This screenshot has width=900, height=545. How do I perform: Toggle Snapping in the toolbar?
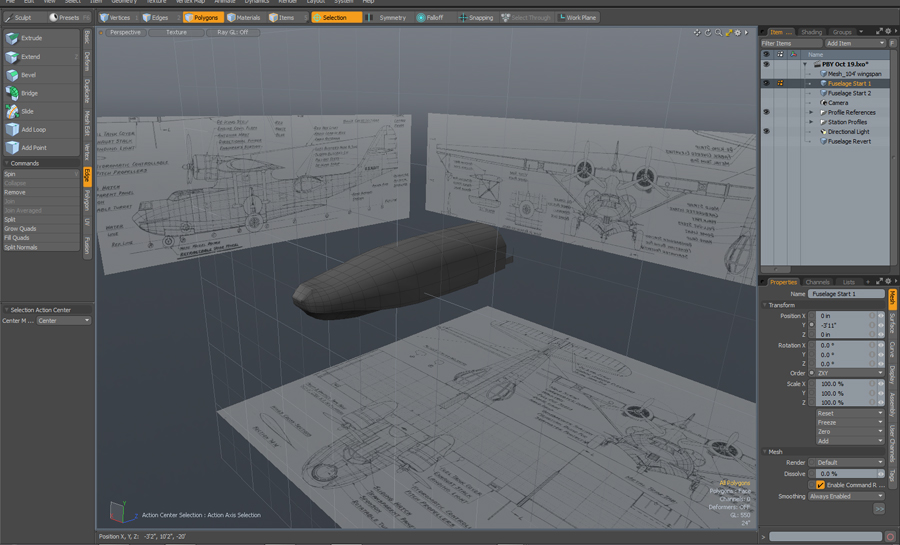click(x=476, y=18)
